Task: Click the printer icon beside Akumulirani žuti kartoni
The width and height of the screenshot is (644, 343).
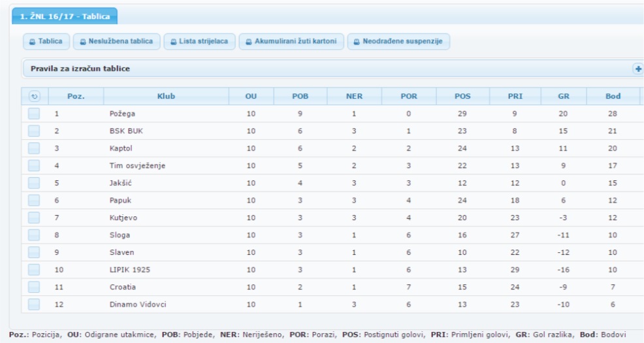Action: pos(249,42)
